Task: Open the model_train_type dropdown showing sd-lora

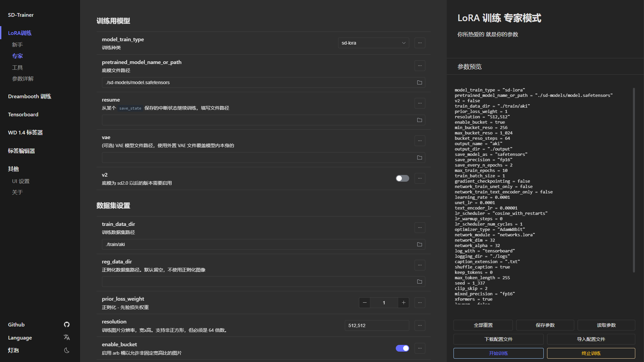Action: point(373,43)
